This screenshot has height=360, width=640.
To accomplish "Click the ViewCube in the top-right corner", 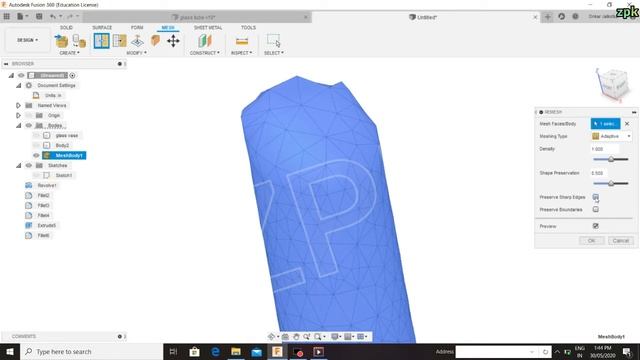I will click(x=612, y=84).
